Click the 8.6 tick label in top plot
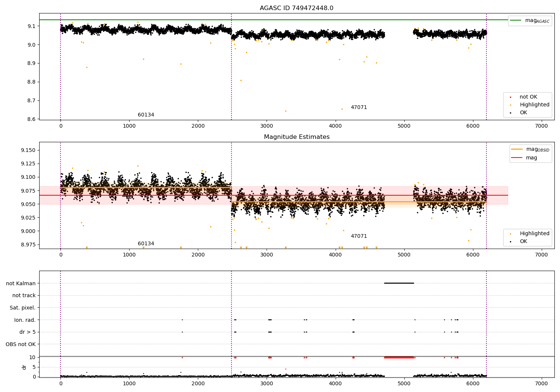 pos(31,119)
